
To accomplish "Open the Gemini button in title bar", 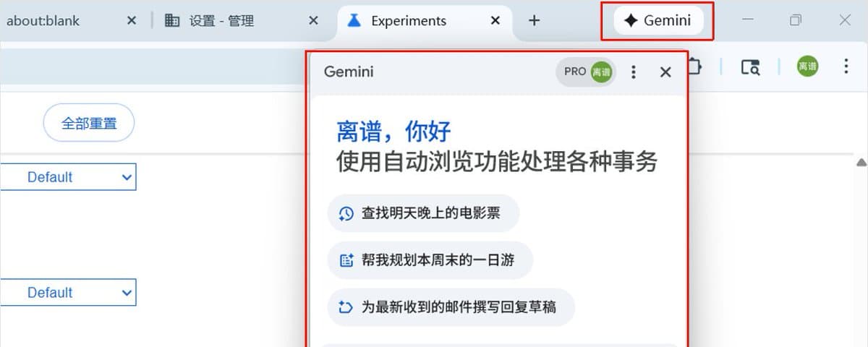I will [x=658, y=21].
